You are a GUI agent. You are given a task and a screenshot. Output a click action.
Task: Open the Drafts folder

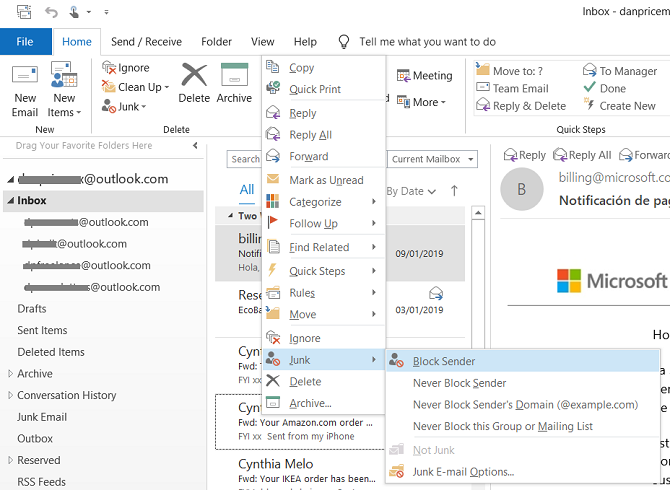(32, 308)
